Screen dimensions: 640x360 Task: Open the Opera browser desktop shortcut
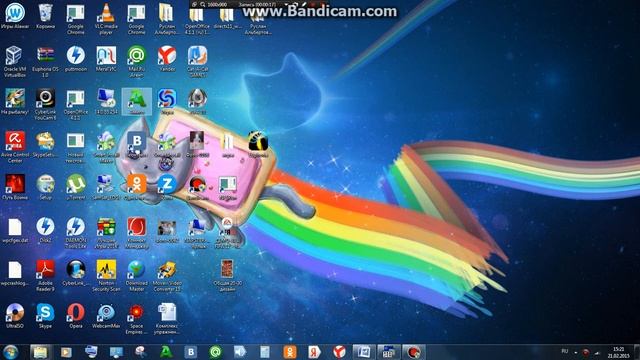coord(76,316)
